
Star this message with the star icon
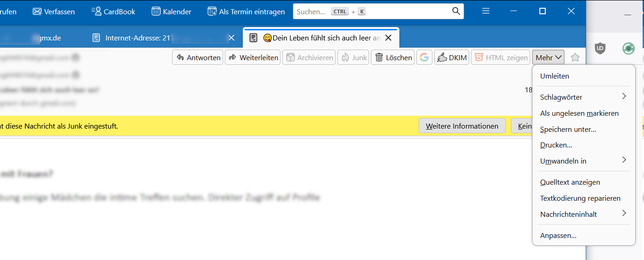[x=575, y=57]
